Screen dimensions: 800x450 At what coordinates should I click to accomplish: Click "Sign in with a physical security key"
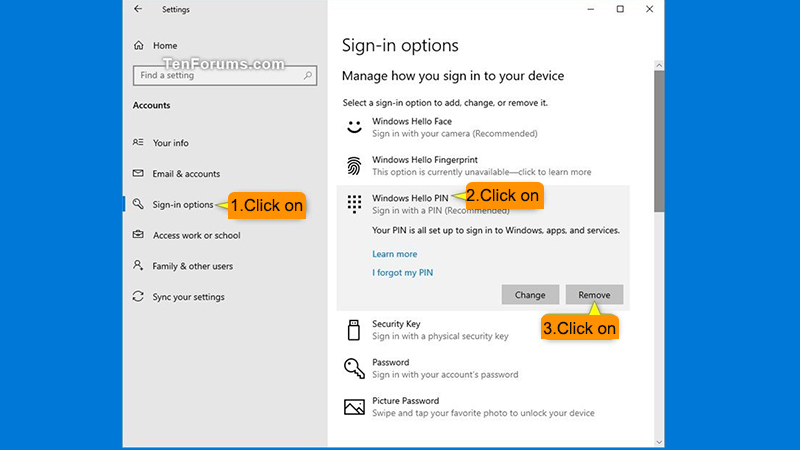point(440,336)
